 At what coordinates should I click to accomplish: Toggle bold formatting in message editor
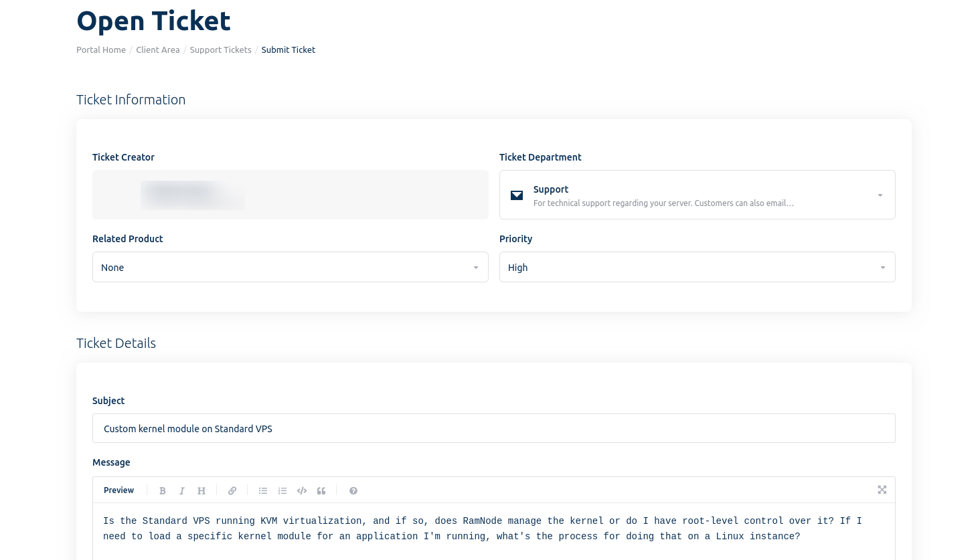(x=163, y=490)
